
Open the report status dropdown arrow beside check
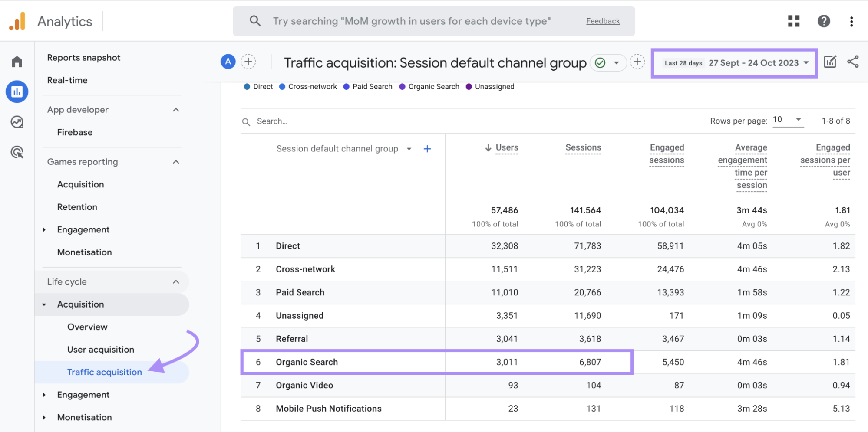[x=616, y=63]
